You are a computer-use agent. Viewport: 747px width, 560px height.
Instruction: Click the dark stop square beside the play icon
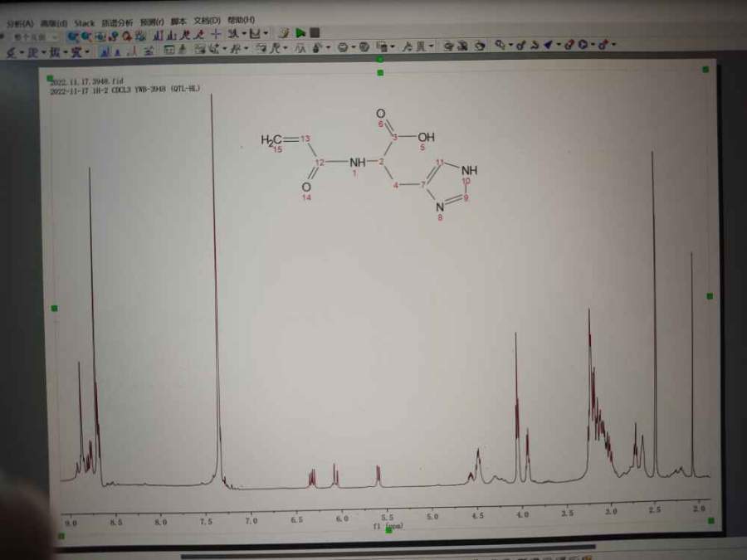[315, 33]
